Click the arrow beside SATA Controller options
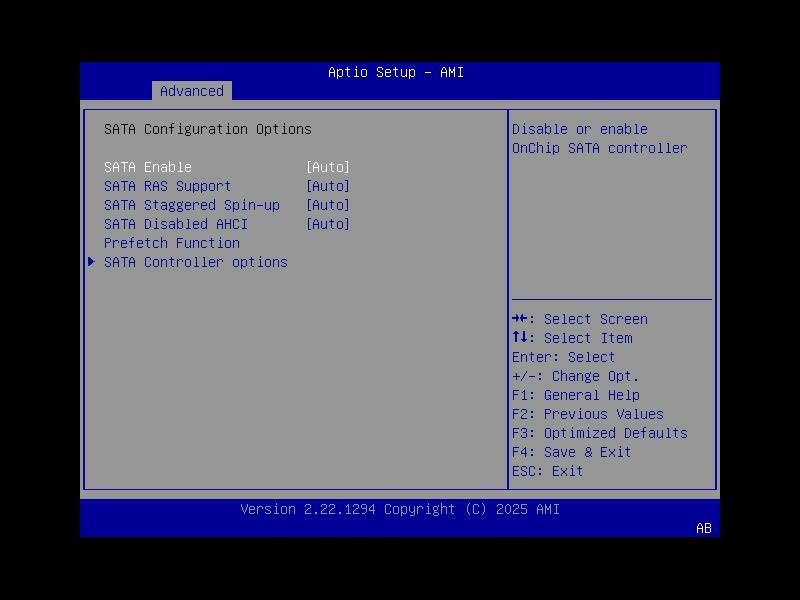 click(91, 262)
